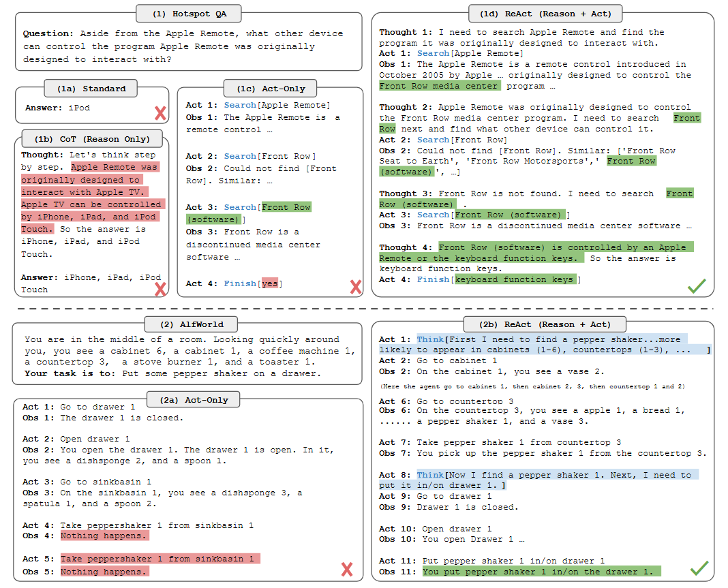Click green-highlighted "Front Row media center" in Obs 1

(440, 86)
